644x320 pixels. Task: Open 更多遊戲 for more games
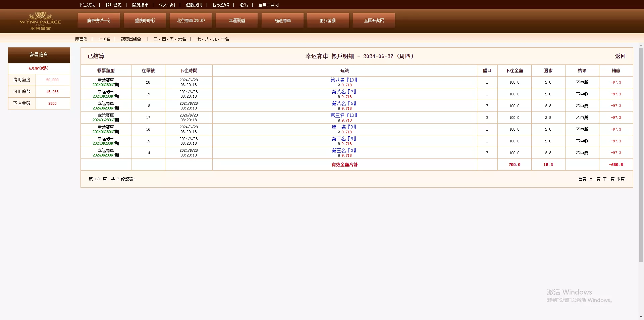328,20
